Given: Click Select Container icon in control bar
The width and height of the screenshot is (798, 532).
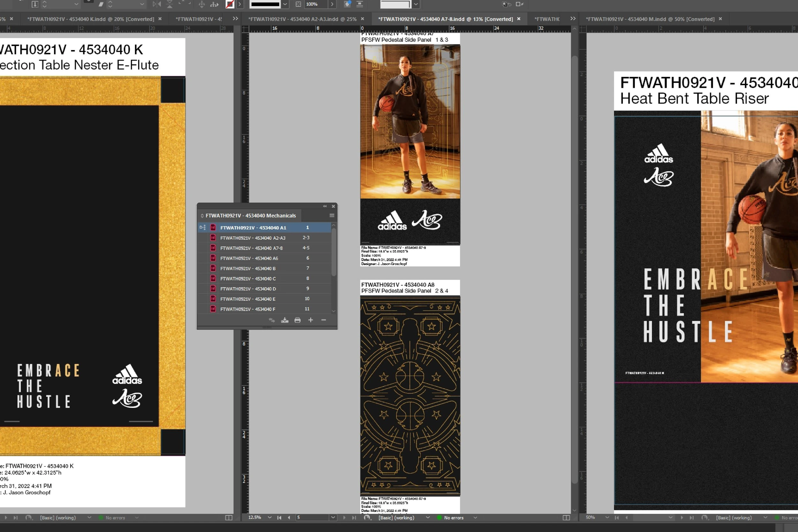Looking at the screenshot, I should [201, 4].
